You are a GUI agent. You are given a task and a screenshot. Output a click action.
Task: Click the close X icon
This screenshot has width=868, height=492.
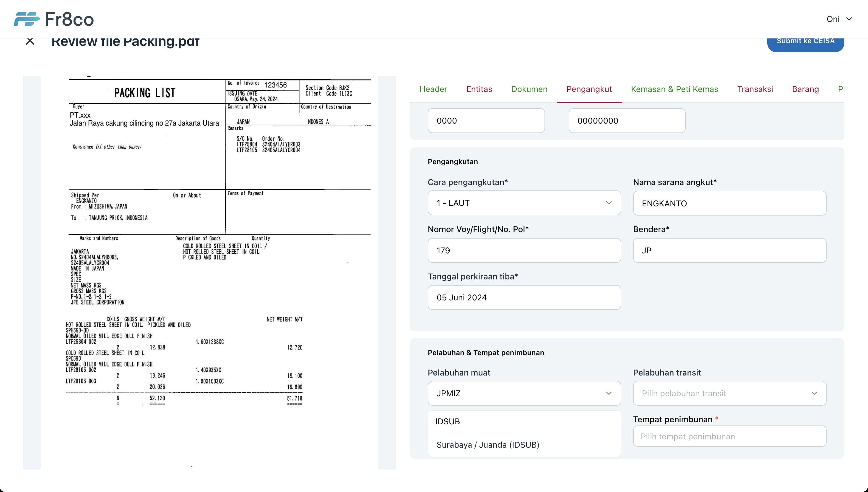[x=30, y=41]
